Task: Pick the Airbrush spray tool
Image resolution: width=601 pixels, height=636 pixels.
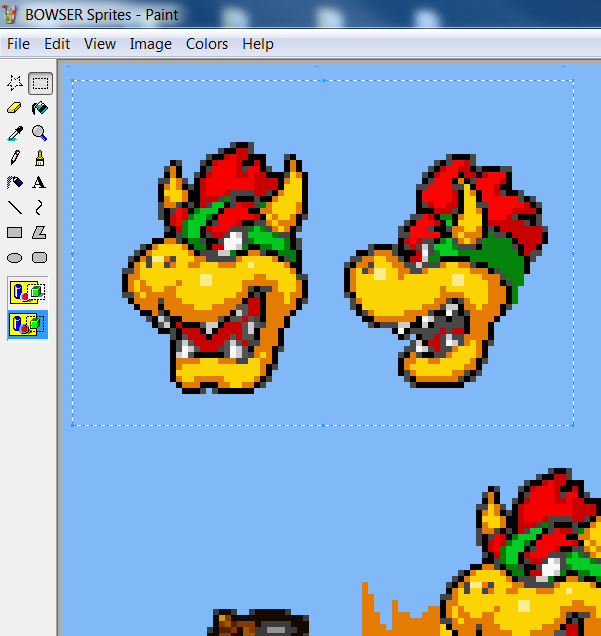Action: (x=15, y=183)
